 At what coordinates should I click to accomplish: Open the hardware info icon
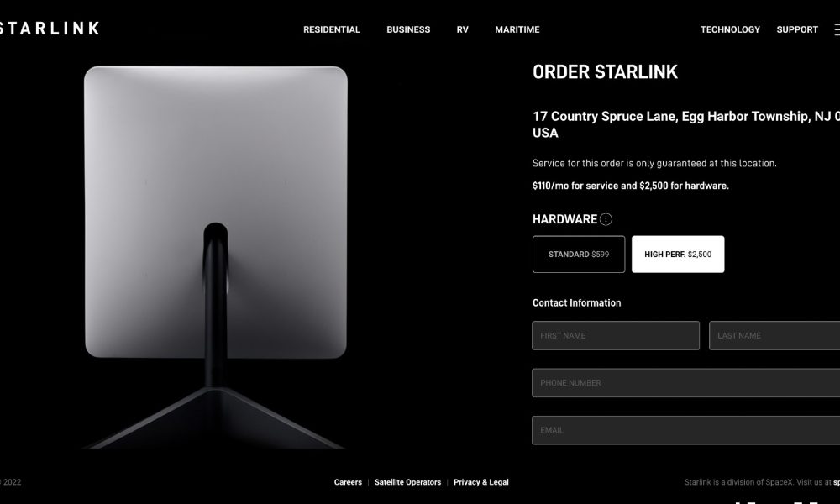pyautogui.click(x=606, y=219)
